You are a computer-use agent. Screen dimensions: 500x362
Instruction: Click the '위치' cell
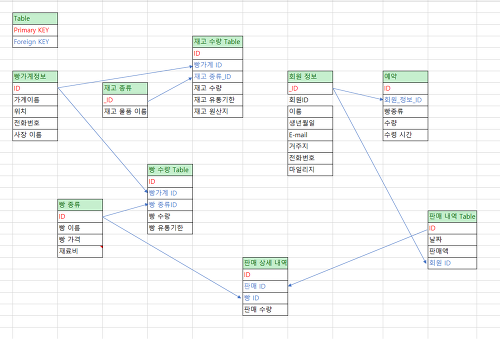pyautogui.click(x=35, y=112)
